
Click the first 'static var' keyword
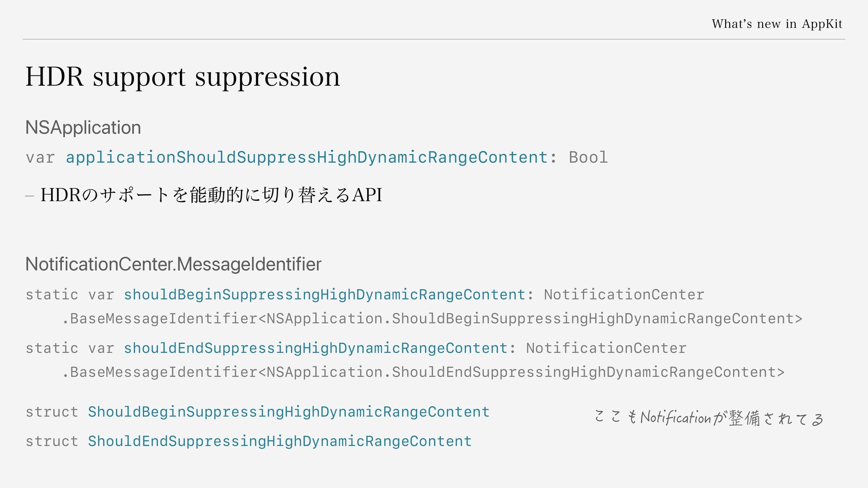coord(70,295)
